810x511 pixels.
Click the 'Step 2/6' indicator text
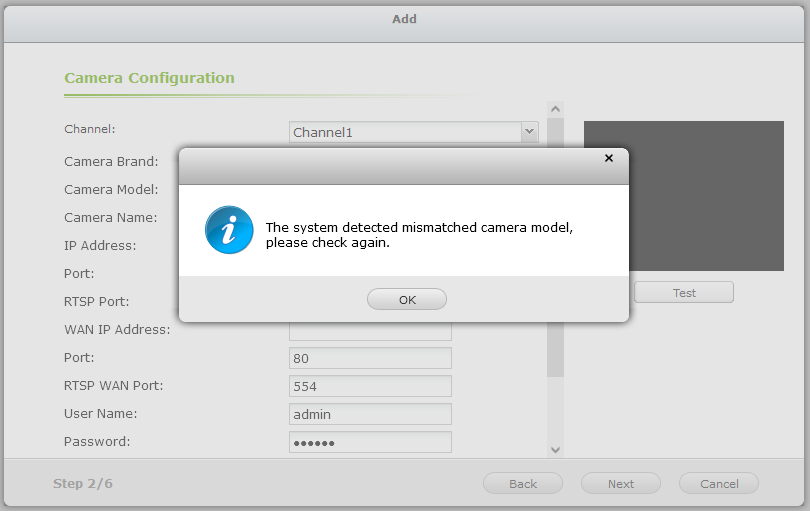(83, 484)
